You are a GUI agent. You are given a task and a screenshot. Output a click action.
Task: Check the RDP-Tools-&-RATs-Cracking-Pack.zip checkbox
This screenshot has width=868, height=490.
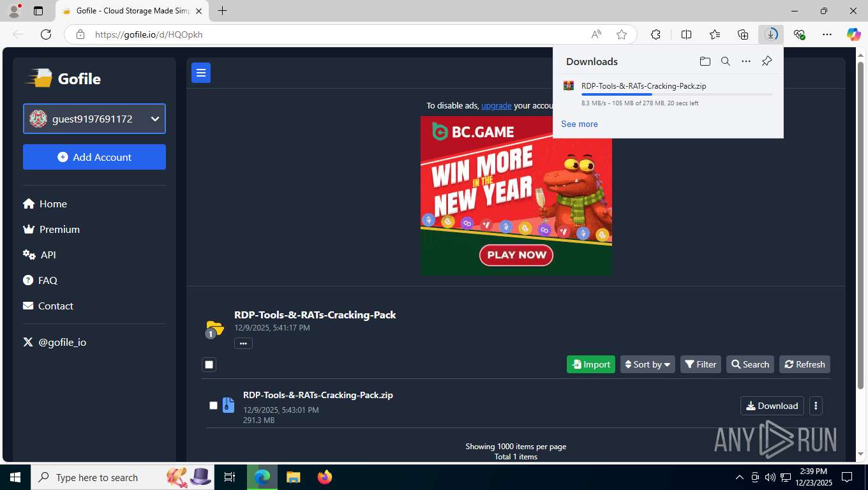coord(213,405)
